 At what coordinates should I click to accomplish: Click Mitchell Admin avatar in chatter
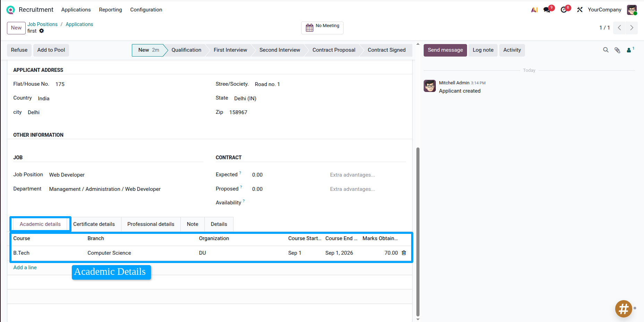[430, 86]
